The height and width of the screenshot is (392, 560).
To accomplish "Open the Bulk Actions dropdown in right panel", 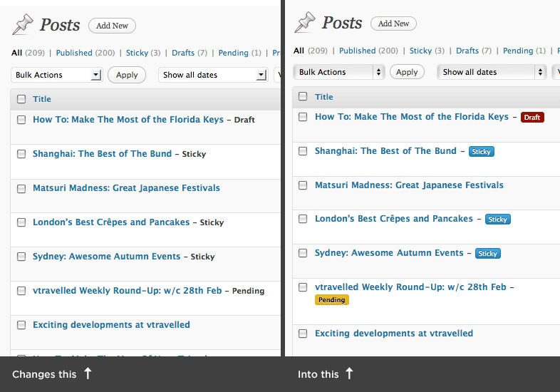I will click(339, 72).
